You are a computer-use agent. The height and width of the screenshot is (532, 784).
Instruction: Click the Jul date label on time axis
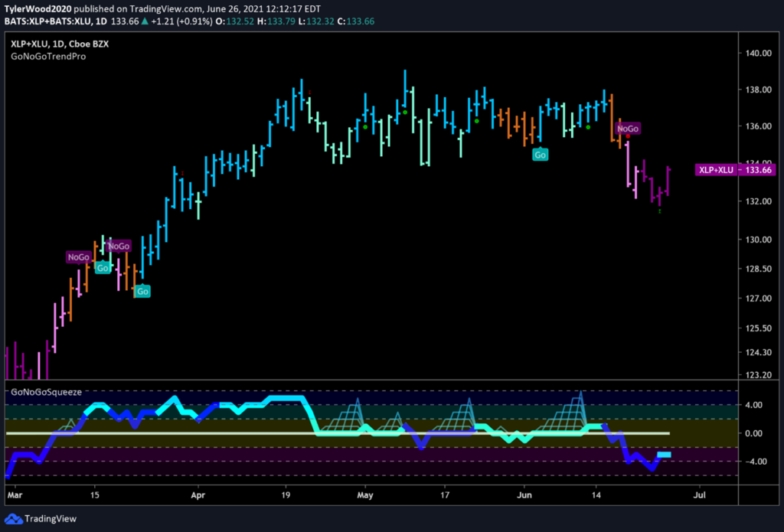click(700, 495)
